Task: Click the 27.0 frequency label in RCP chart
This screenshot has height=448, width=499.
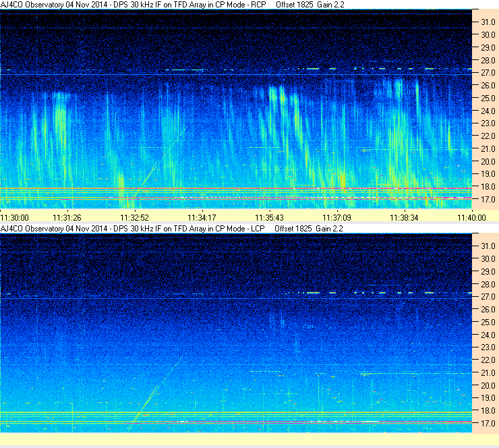Action: pyautogui.click(x=488, y=73)
